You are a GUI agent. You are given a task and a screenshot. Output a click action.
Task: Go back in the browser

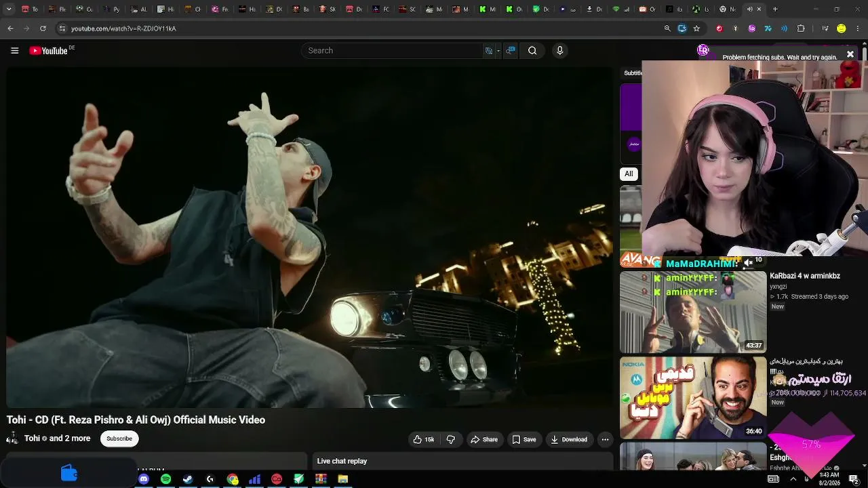(x=10, y=28)
